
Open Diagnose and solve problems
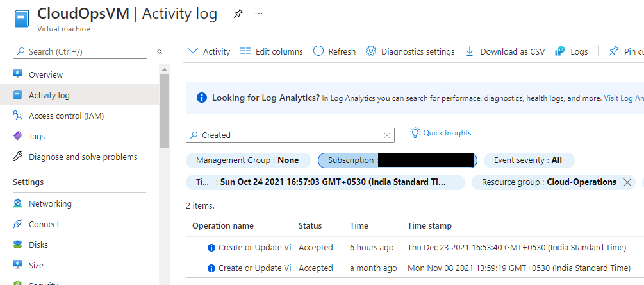83,157
